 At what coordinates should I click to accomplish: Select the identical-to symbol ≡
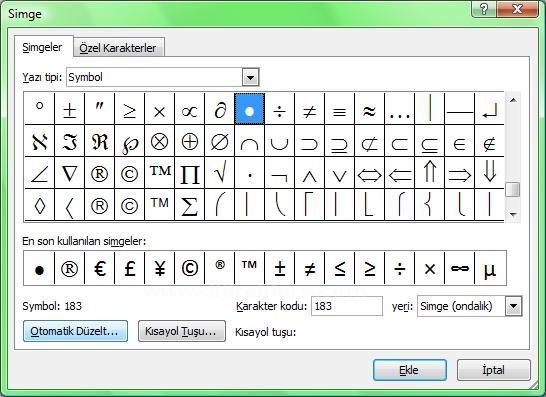click(x=339, y=109)
